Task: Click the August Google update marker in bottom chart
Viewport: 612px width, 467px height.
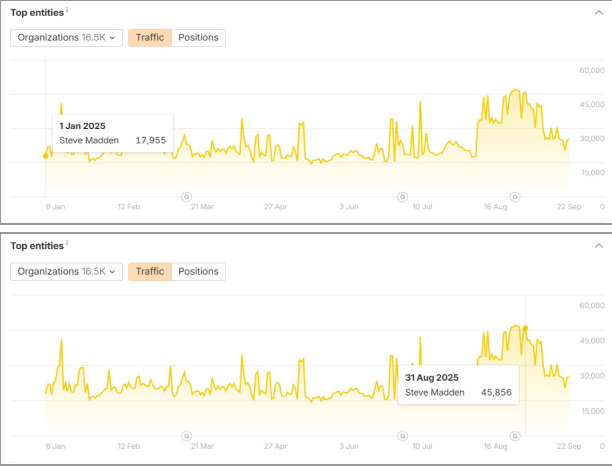Action: (x=516, y=435)
